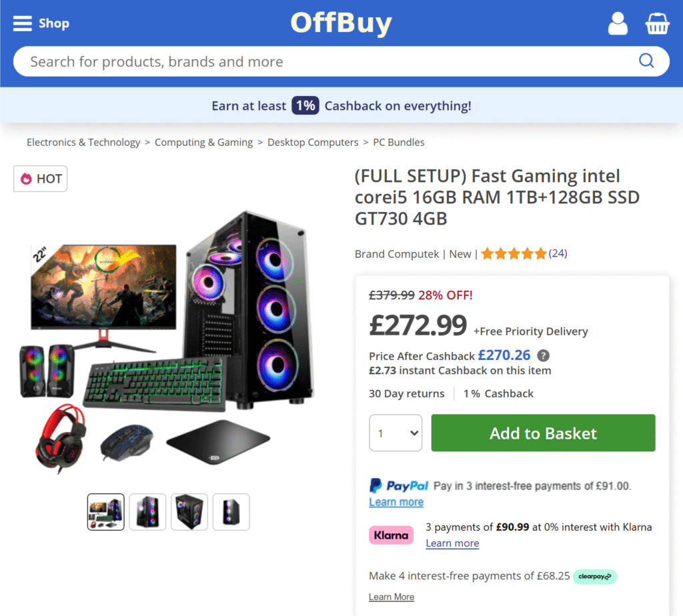
Task: Open Electronics & Technology breadcrumb
Action: point(83,142)
